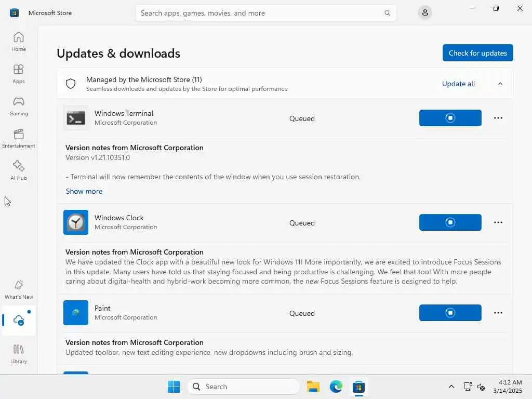Click the Windows Clock app title
Image resolution: width=532 pixels, height=399 pixels.
coord(119,218)
